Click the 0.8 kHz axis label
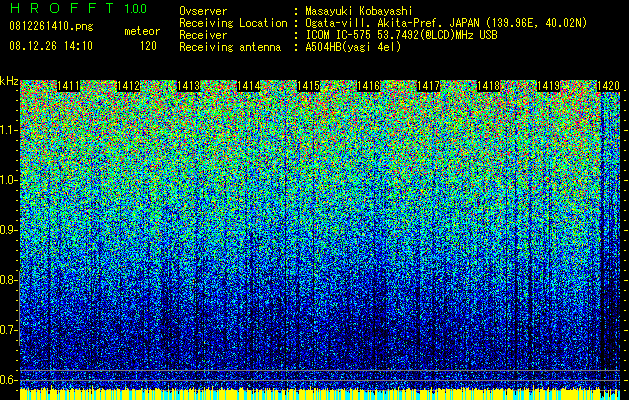Image resolution: width=629 pixels, height=400 pixels. [x=7, y=280]
